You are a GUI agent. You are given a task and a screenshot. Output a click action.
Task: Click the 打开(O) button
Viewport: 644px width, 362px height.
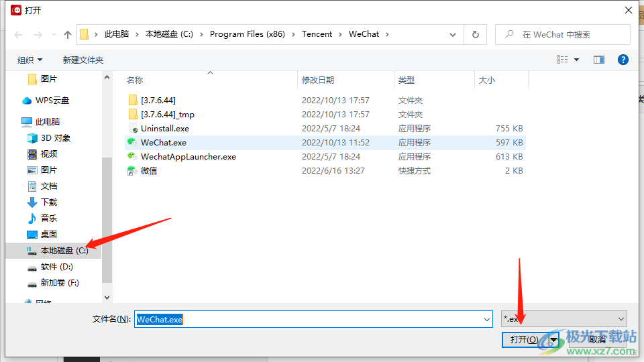click(525, 340)
